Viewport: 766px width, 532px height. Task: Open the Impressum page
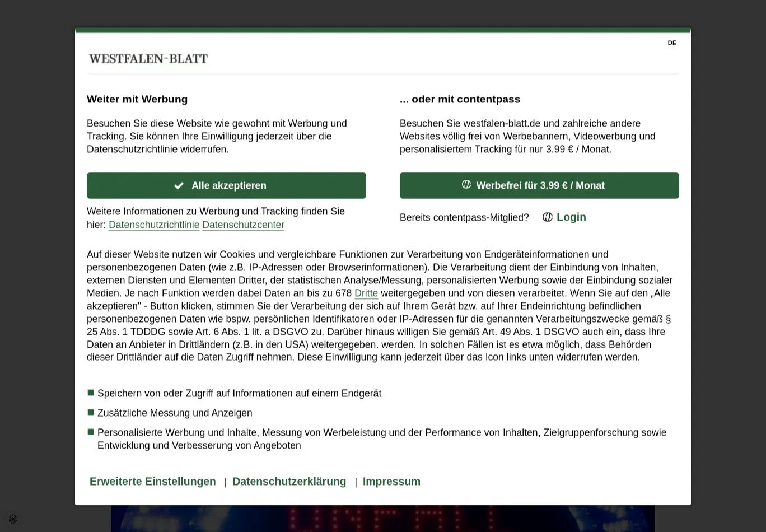[391, 482]
